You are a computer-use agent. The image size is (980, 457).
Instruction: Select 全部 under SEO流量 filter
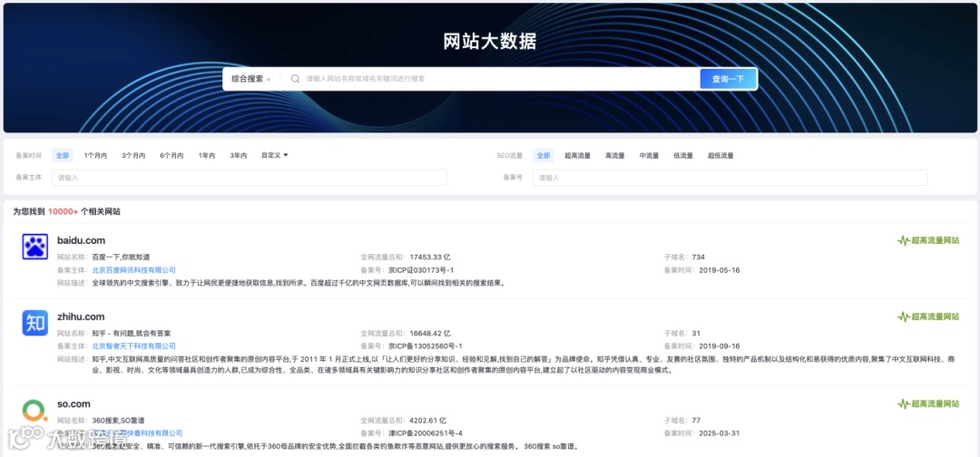pos(544,155)
